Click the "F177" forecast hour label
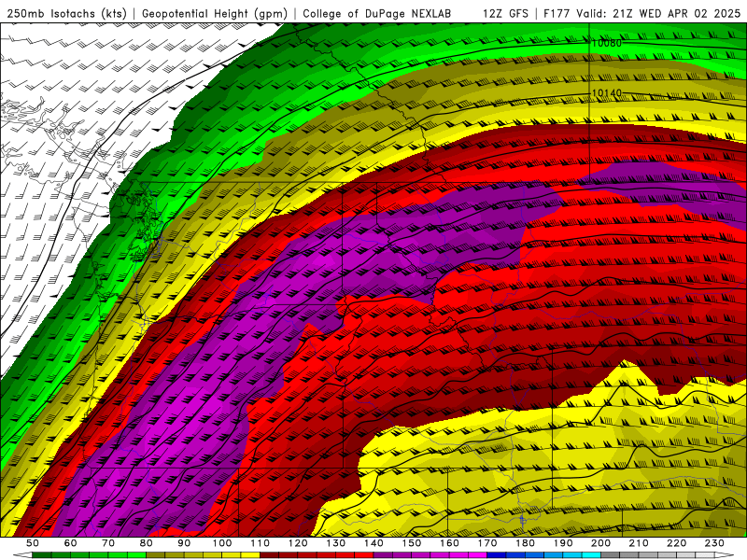The height and width of the screenshot is (560, 747). tap(556, 13)
